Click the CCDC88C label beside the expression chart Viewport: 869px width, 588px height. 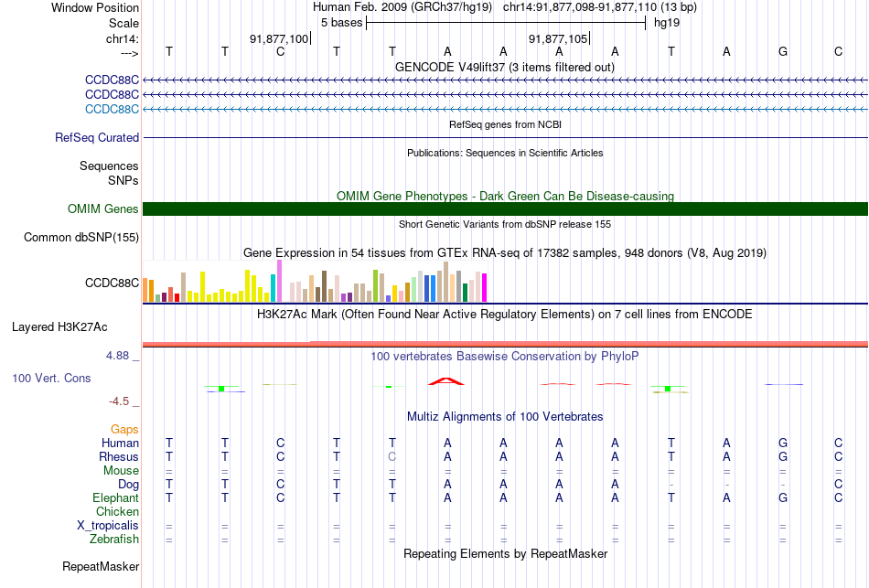coord(112,283)
